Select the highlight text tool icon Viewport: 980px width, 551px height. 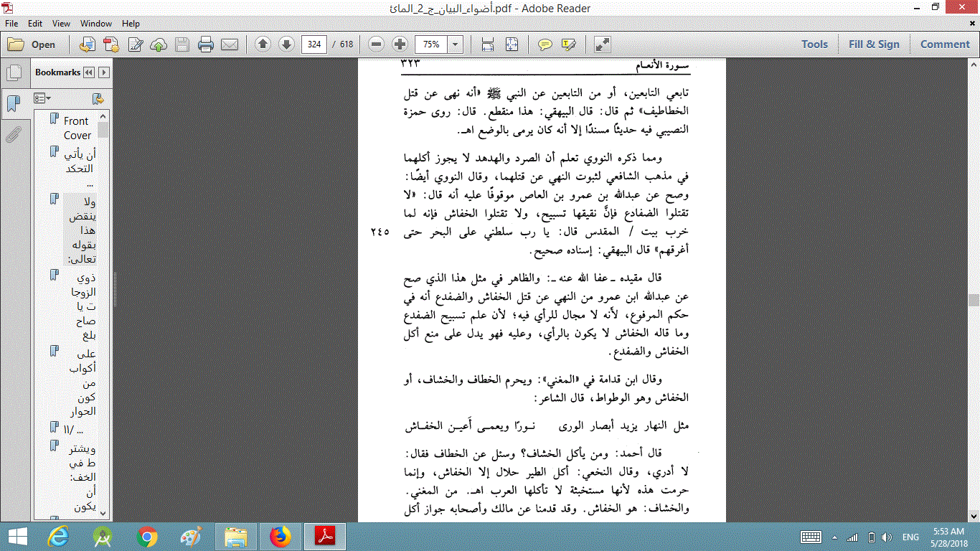[x=569, y=44]
